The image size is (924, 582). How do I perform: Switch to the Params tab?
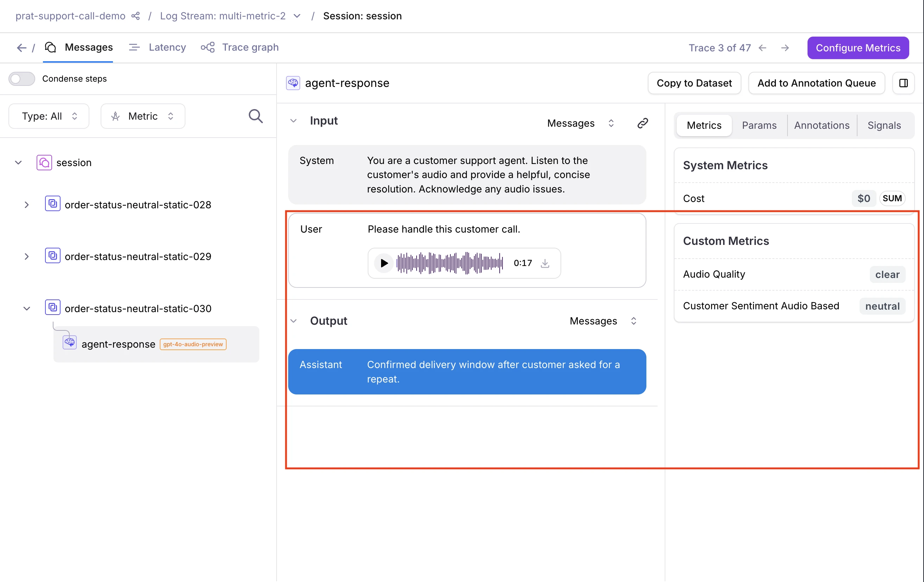(759, 125)
